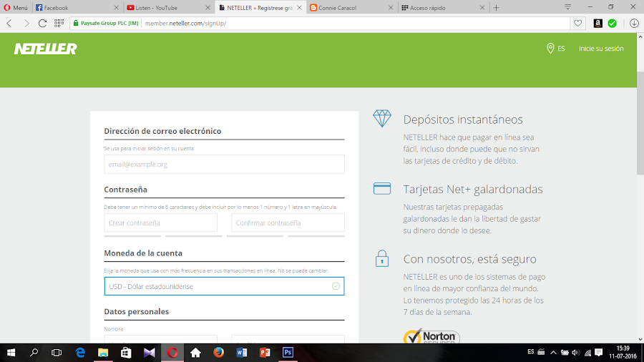The height and width of the screenshot is (362, 644).
Task: Switch to the Facebook tab
Action: [77, 7]
